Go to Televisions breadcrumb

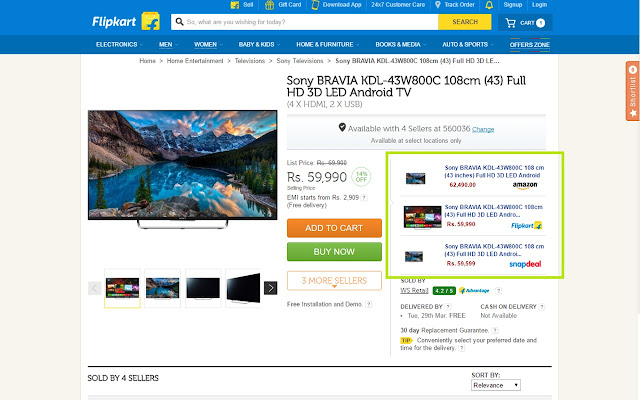pos(249,61)
